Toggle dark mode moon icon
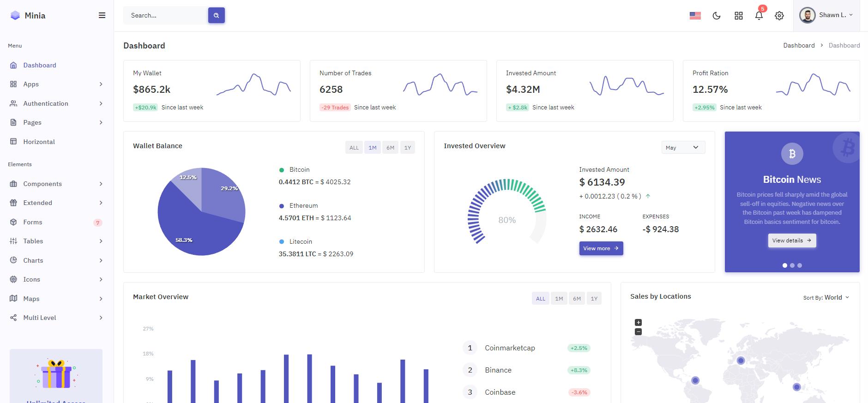This screenshot has height=403, width=868. coord(717,16)
